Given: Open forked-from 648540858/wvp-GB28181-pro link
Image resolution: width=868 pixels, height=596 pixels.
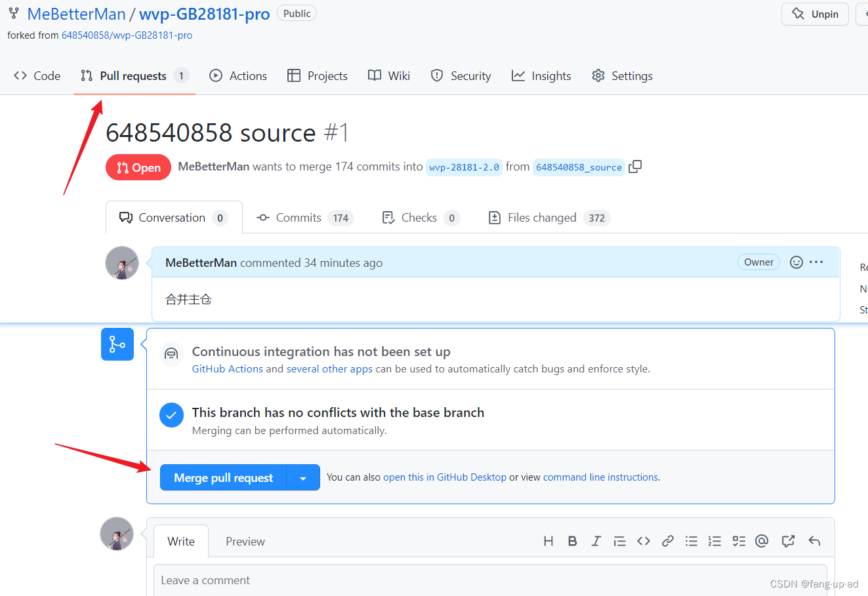Looking at the screenshot, I should tap(127, 35).
